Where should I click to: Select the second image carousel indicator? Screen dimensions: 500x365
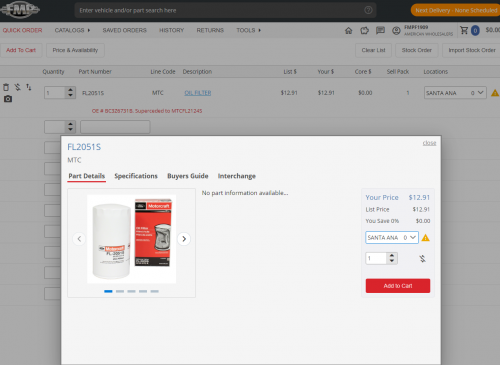click(120, 291)
